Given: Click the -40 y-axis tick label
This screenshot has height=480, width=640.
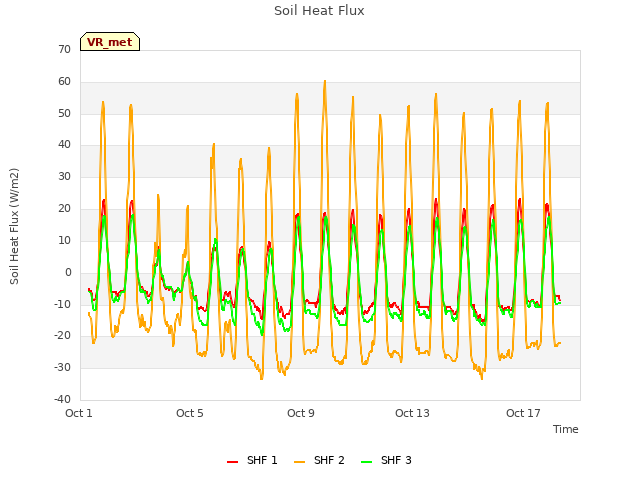Looking at the screenshot, I should click(x=63, y=399).
